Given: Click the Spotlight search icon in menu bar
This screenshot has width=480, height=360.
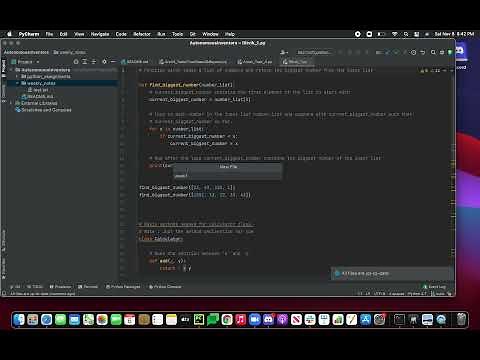Looking at the screenshot, I should (406, 34).
